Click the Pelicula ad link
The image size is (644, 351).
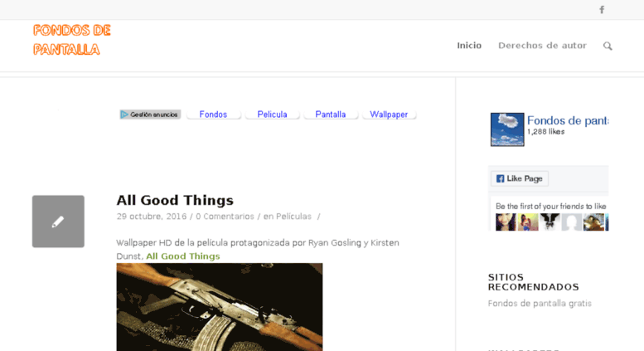[272, 115]
